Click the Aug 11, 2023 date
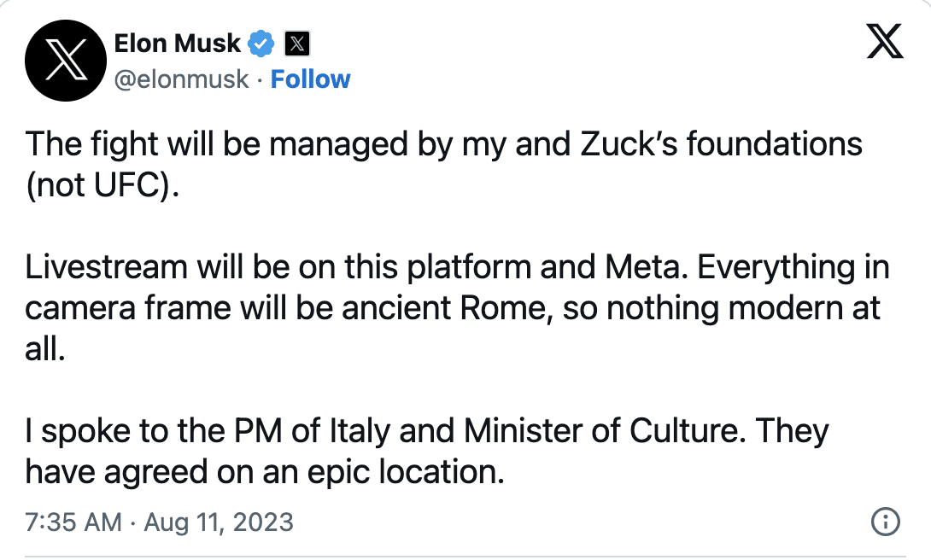The width and height of the screenshot is (931, 560). 219,522
